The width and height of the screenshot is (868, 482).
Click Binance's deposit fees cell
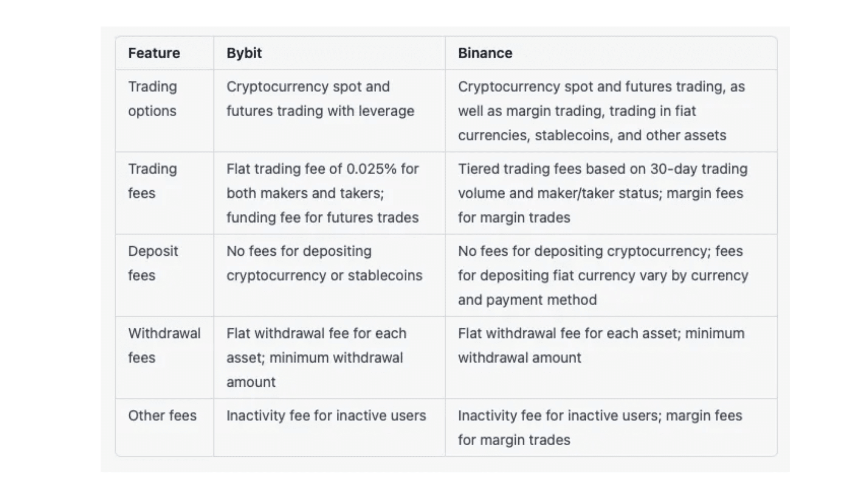click(603, 275)
